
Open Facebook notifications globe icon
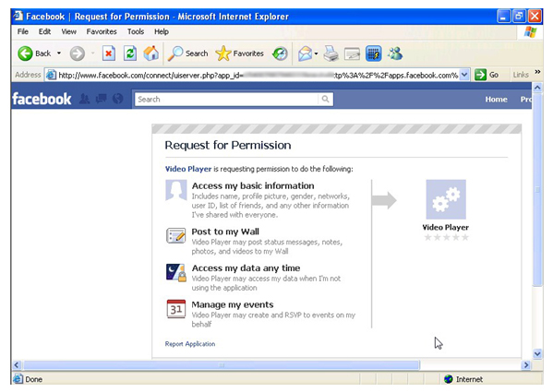tap(118, 99)
